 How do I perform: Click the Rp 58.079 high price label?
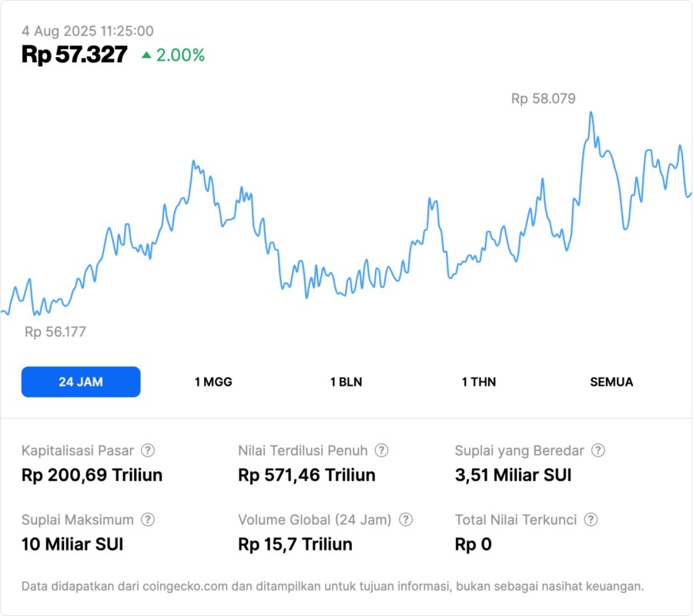(x=543, y=99)
